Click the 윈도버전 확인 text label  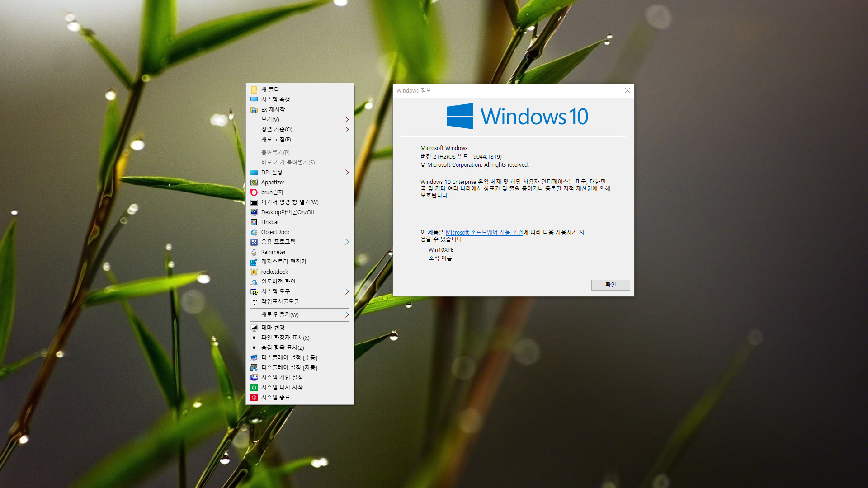tap(278, 282)
